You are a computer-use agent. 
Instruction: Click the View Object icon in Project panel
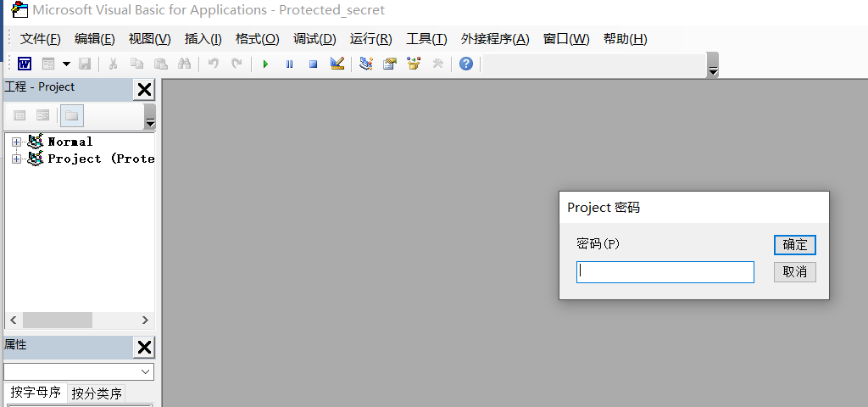(x=42, y=115)
